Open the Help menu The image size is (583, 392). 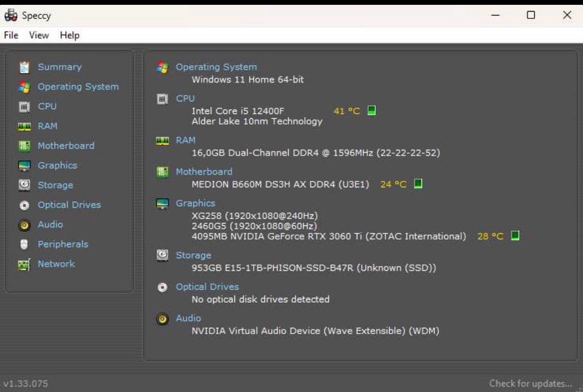click(x=69, y=35)
